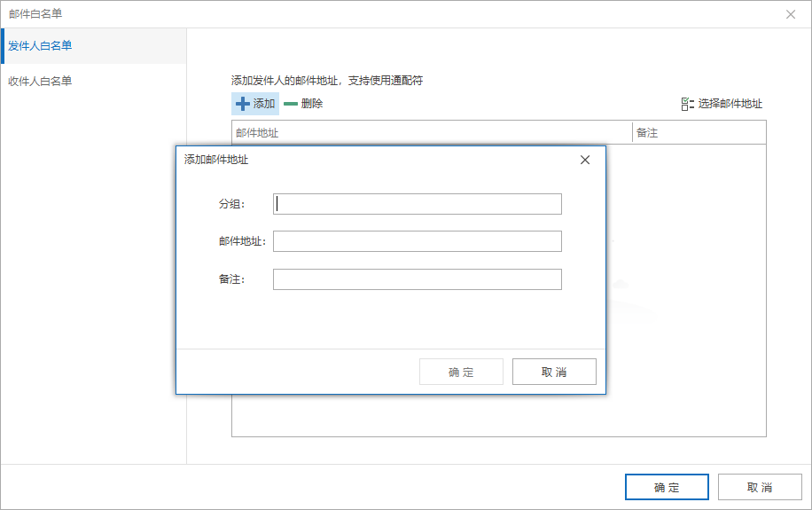Click the 邮件地址 input field
Viewport: 812px width, 510px height.
[418, 241]
